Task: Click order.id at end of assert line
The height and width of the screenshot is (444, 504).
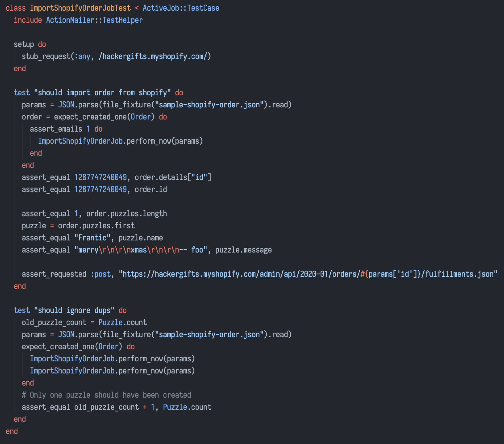Action: click(x=151, y=189)
